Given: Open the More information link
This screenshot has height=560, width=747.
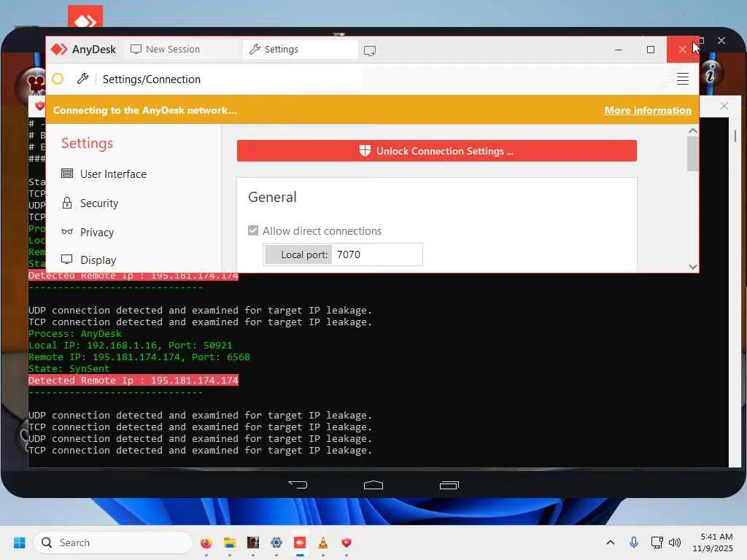Looking at the screenshot, I should 648,111.
